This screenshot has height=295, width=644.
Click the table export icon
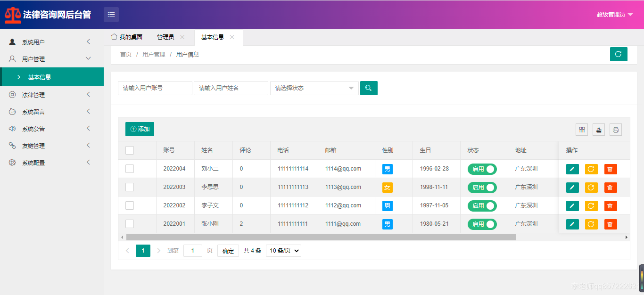[x=599, y=130]
